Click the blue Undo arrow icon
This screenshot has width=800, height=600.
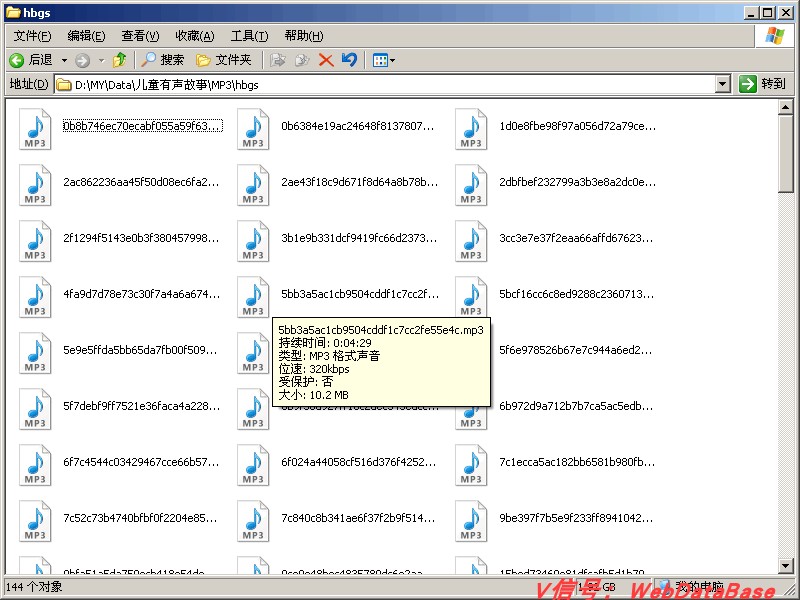pos(349,60)
